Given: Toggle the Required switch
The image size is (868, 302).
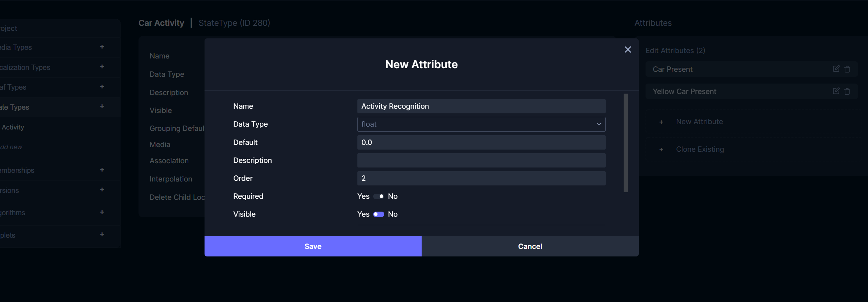Looking at the screenshot, I should tap(379, 196).
